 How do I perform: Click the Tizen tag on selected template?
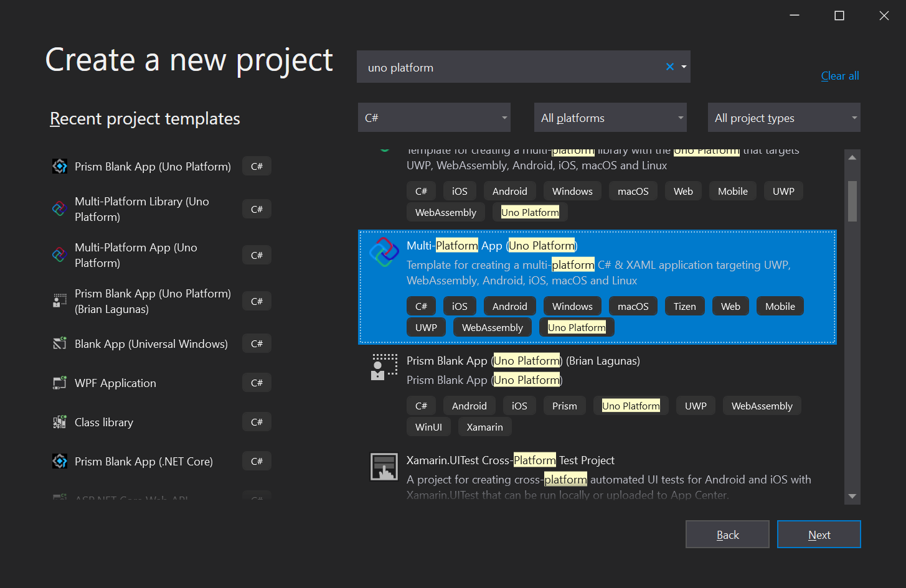point(684,306)
